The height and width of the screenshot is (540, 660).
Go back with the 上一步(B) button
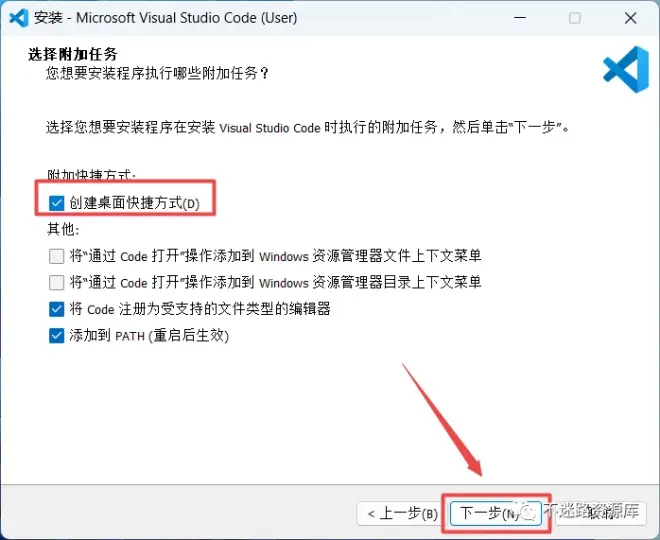coord(403,513)
